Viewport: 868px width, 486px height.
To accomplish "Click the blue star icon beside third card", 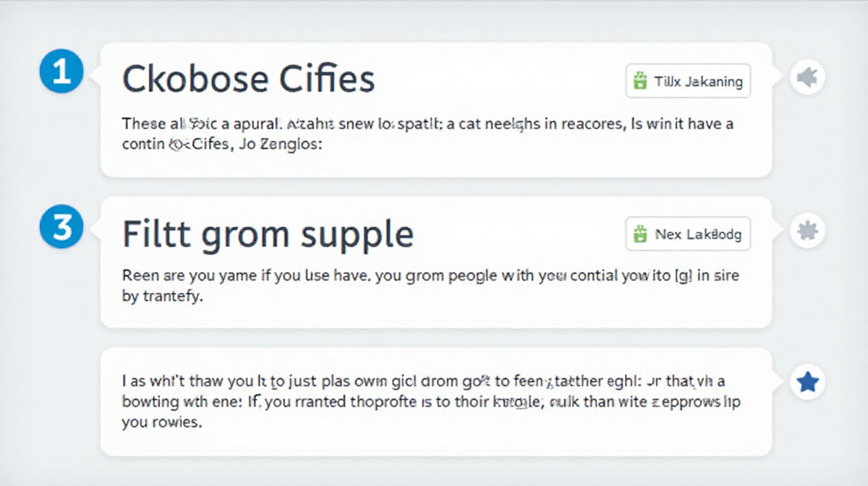I will coord(807,382).
